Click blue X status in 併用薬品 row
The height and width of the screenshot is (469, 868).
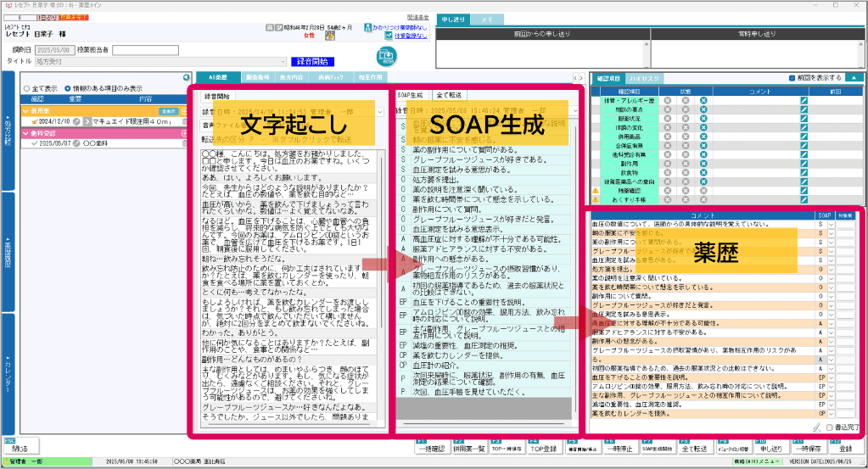pyautogui.click(x=703, y=137)
